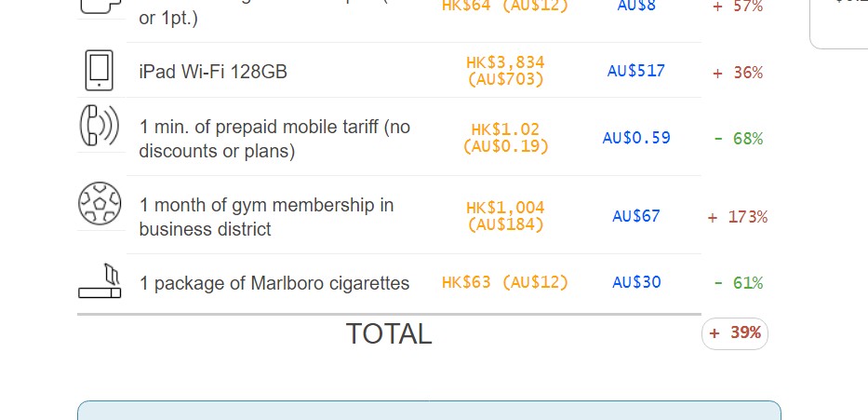This screenshot has width=868, height=420.
Task: Click the HK$1.02 mobile tariff price
Action: [x=505, y=129]
